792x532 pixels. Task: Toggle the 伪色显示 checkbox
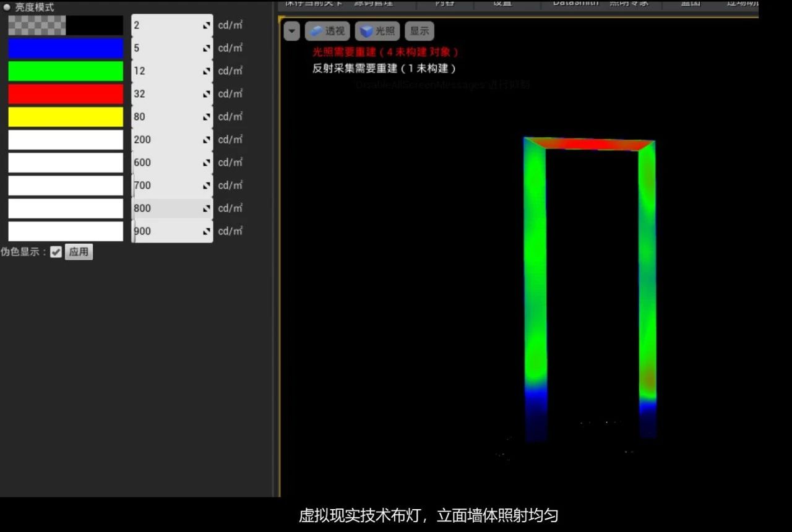56,252
